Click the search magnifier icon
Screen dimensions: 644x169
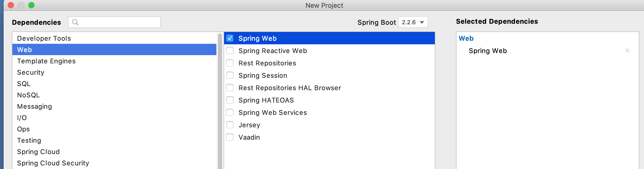[x=75, y=22]
